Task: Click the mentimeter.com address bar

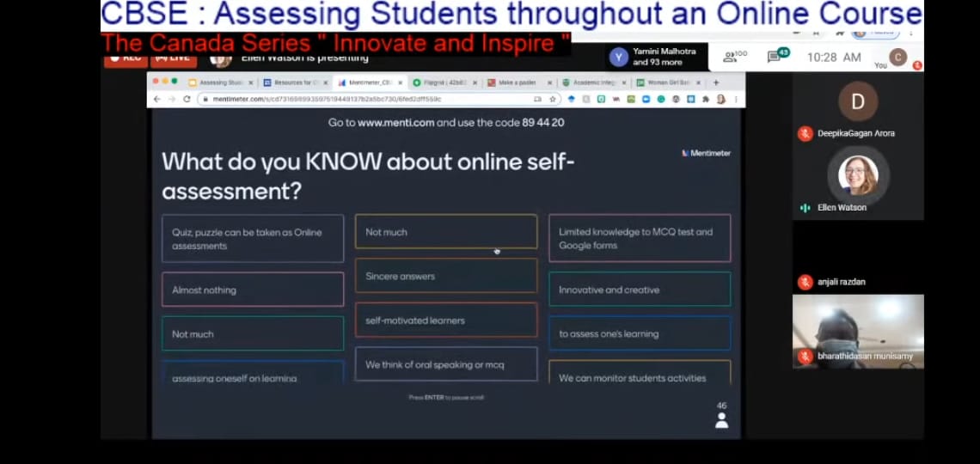Action: 361,99
